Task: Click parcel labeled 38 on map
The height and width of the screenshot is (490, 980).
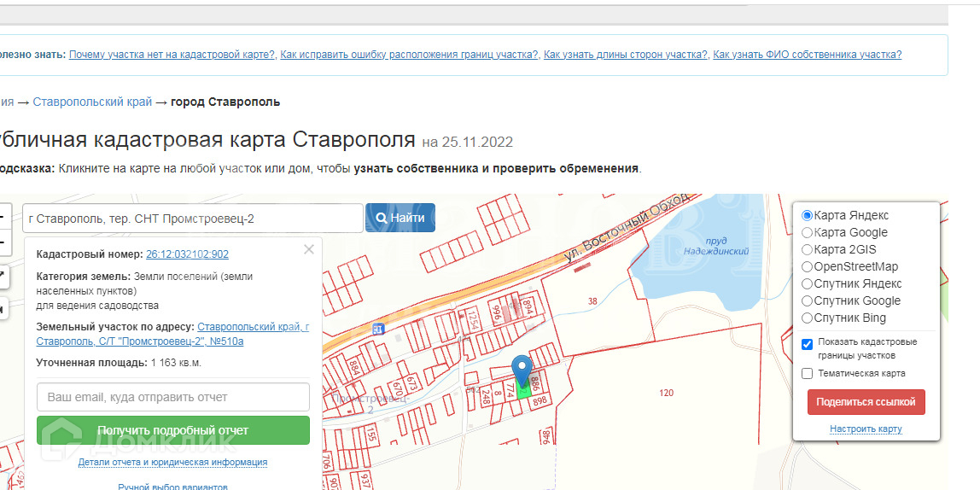Action: point(592,301)
